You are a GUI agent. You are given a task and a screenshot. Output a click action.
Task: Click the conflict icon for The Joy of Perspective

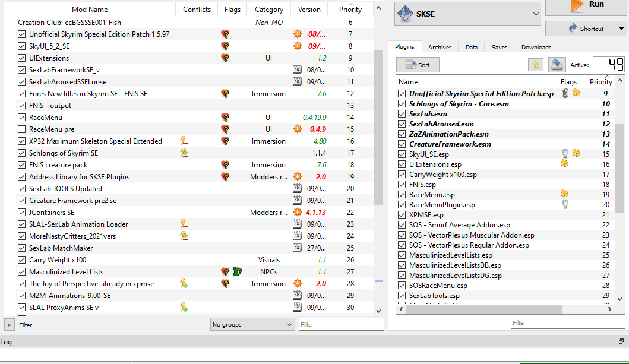click(x=184, y=283)
